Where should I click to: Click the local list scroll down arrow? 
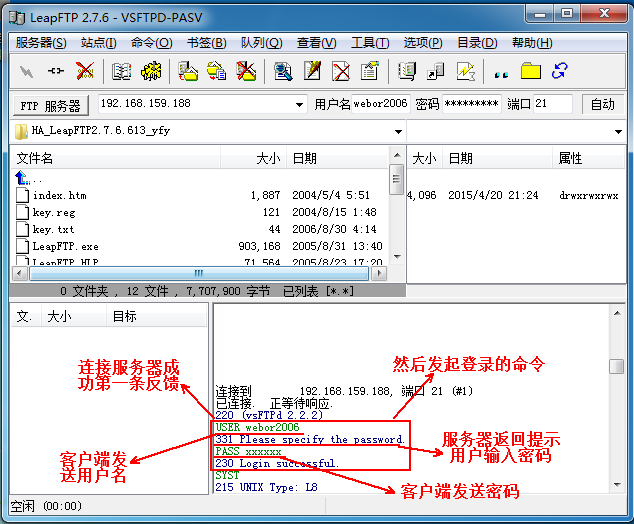(397, 257)
